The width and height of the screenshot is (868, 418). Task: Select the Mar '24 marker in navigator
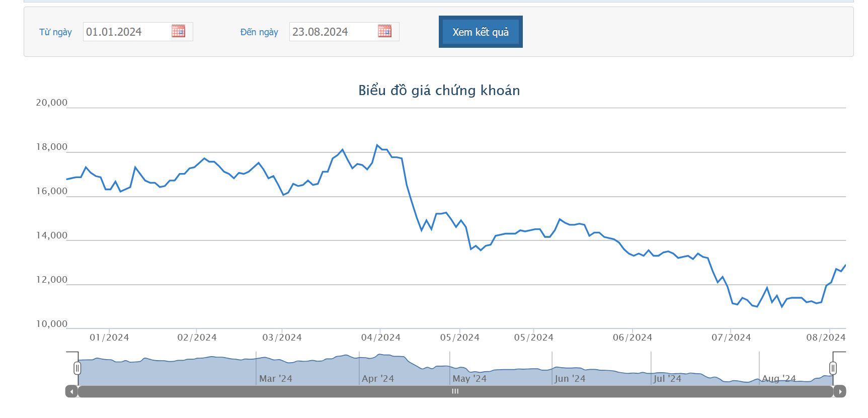pyautogui.click(x=275, y=378)
